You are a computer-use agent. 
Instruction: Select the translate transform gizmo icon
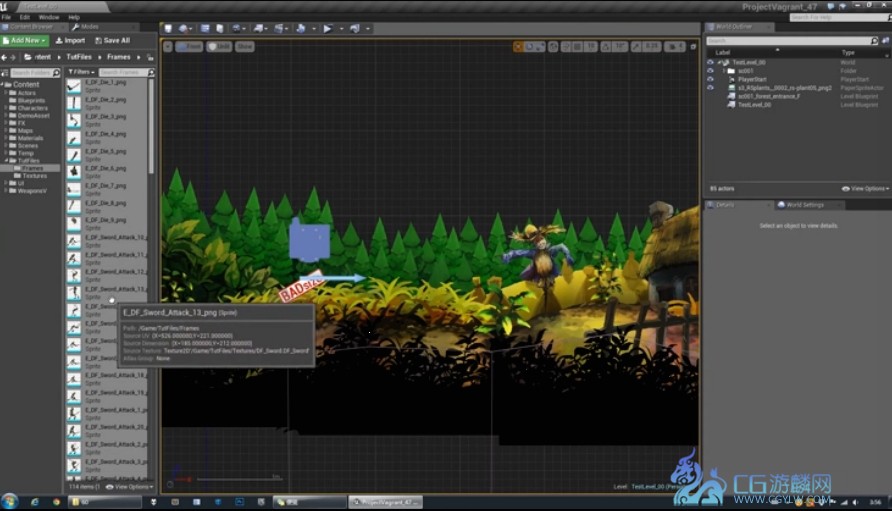518,47
